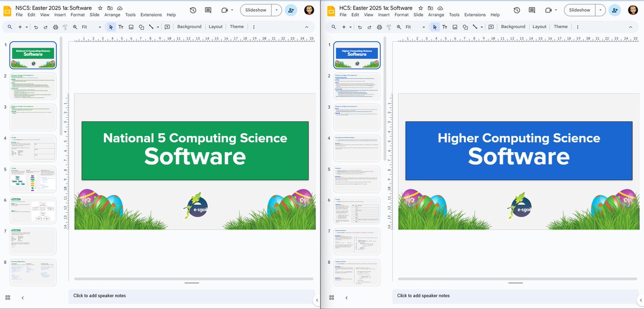This screenshot has height=309, width=644.
Task: Open account avatar in HCS window
Action: pos(633,10)
